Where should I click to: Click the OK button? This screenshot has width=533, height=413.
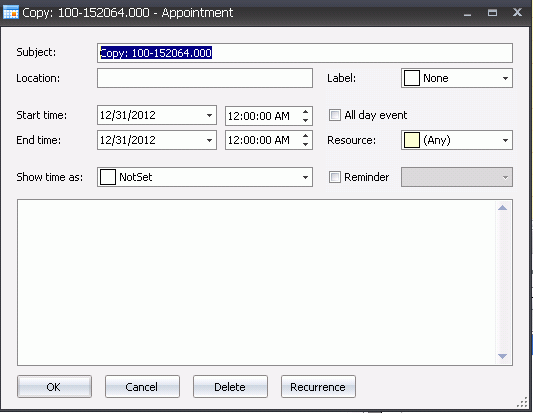[x=54, y=386]
